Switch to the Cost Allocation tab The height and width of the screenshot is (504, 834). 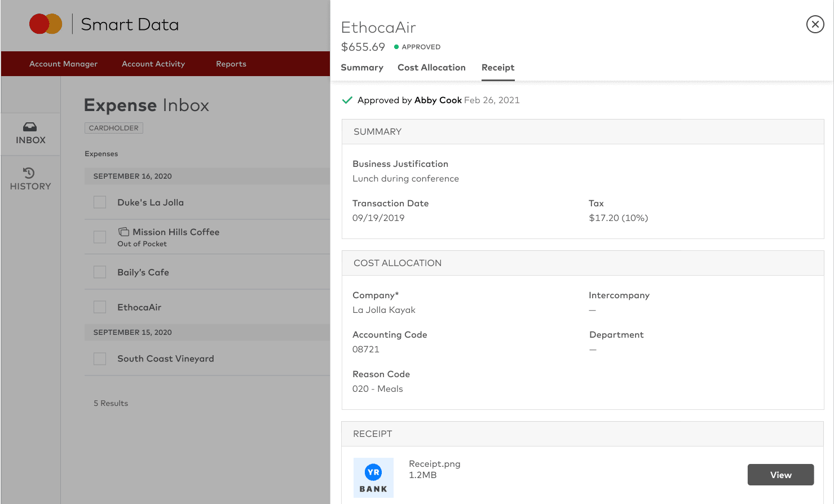click(x=431, y=68)
